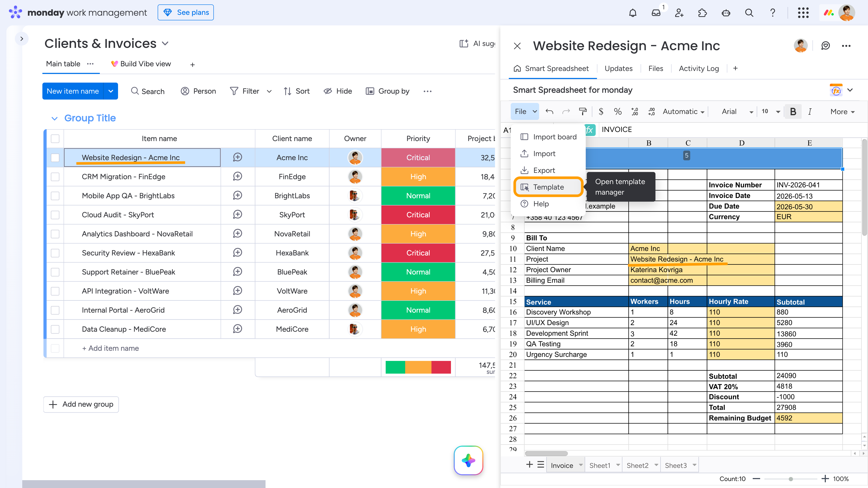The height and width of the screenshot is (488, 868).
Task: Open conversation icon on Cloud Audit row
Action: pos(238,215)
